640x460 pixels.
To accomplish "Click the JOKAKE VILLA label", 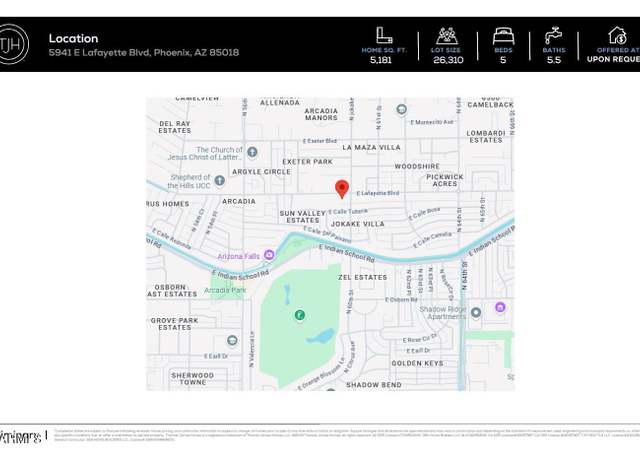I will (358, 224).
